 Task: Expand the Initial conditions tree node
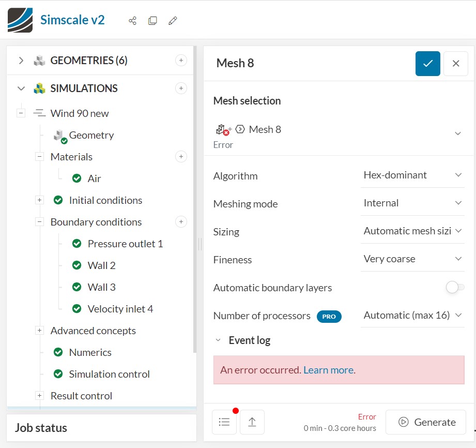[39, 200]
